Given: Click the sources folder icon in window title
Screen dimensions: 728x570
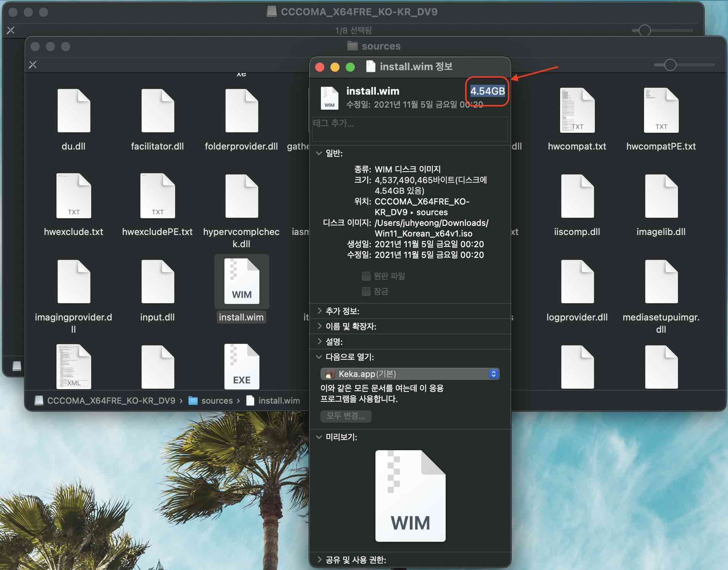Looking at the screenshot, I should [353, 46].
